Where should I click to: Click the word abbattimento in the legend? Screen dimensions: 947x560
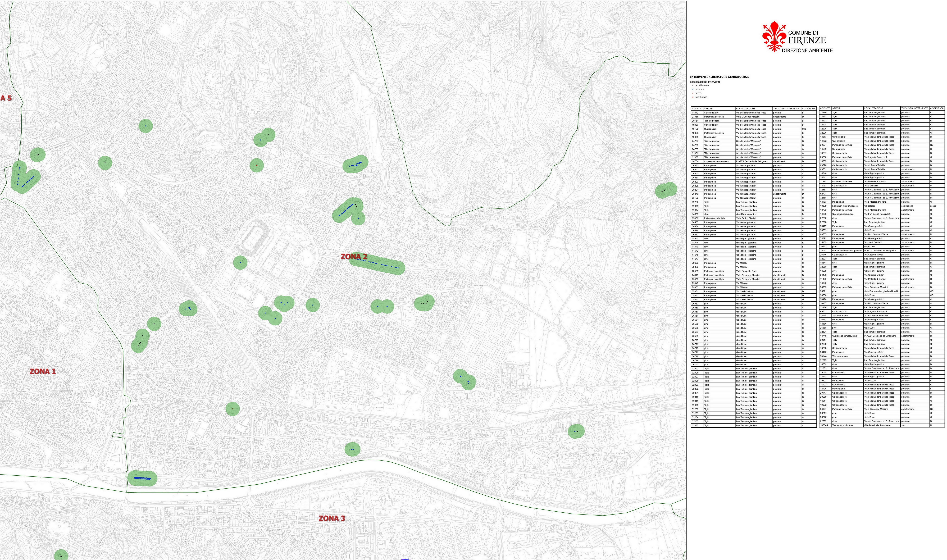[702, 85]
